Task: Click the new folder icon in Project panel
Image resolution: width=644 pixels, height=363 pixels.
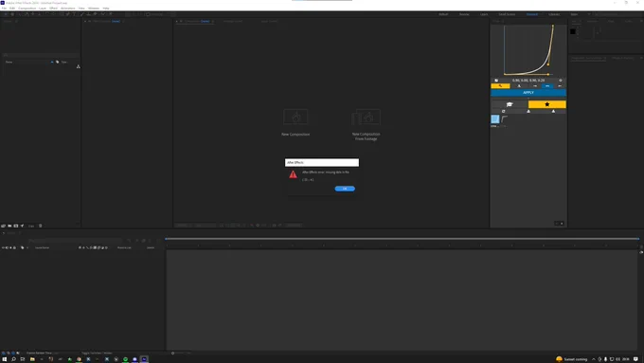Action: tap(9, 226)
